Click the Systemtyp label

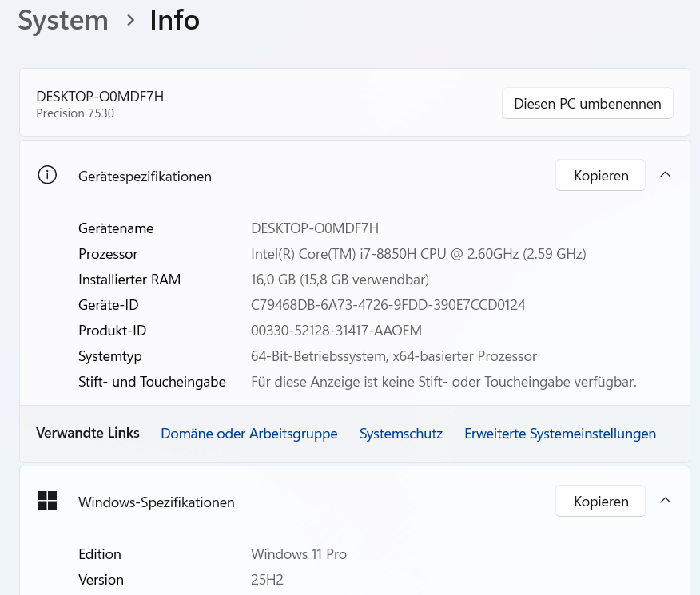109,356
